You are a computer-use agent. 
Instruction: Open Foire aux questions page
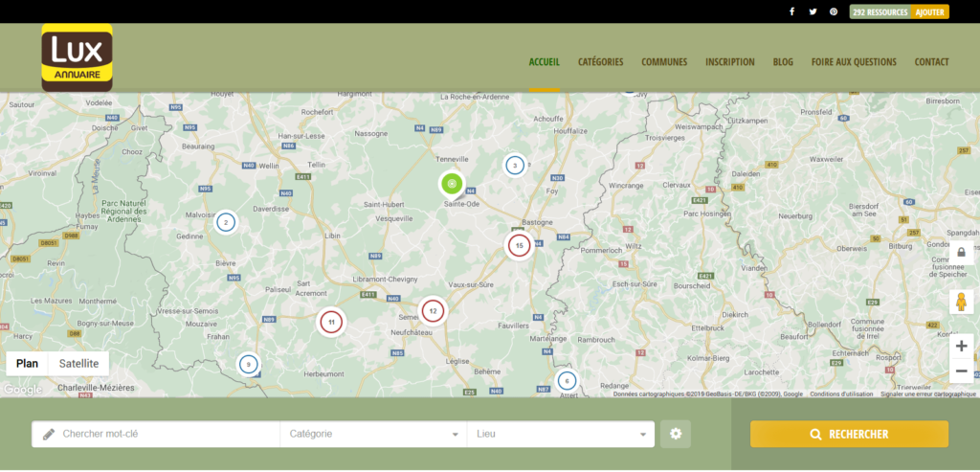(x=854, y=62)
